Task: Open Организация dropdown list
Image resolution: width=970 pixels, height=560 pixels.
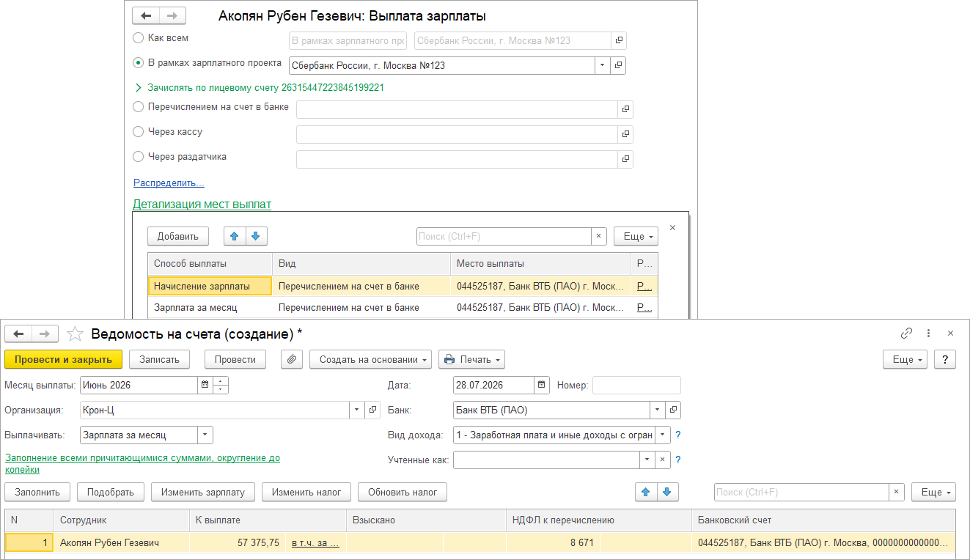Action: [x=356, y=410]
